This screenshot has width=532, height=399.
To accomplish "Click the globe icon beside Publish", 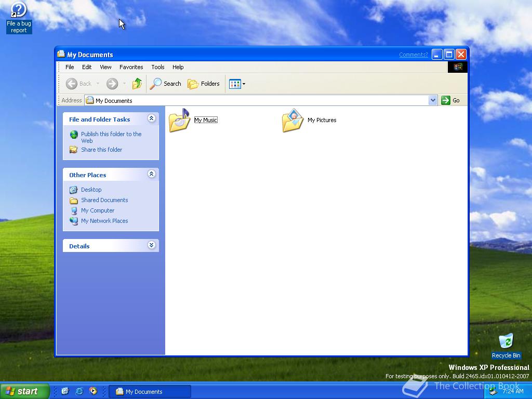I will pos(74,135).
